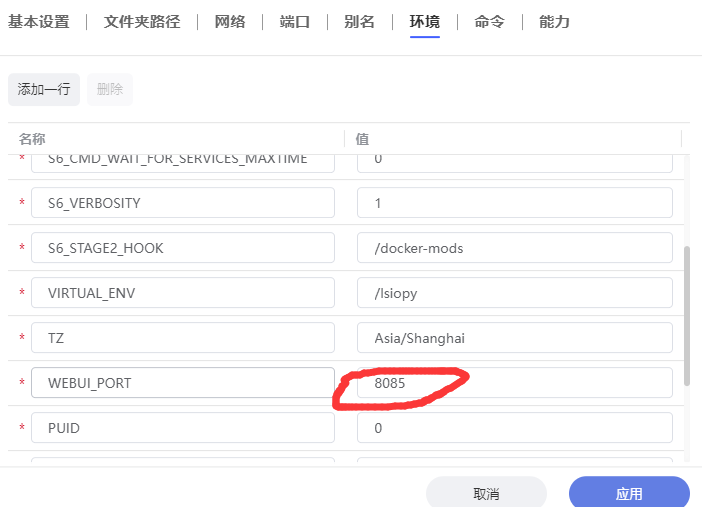The width and height of the screenshot is (702, 507).
Task: Edit the TZ value Asia/Shanghai
Action: pyautogui.click(x=514, y=338)
